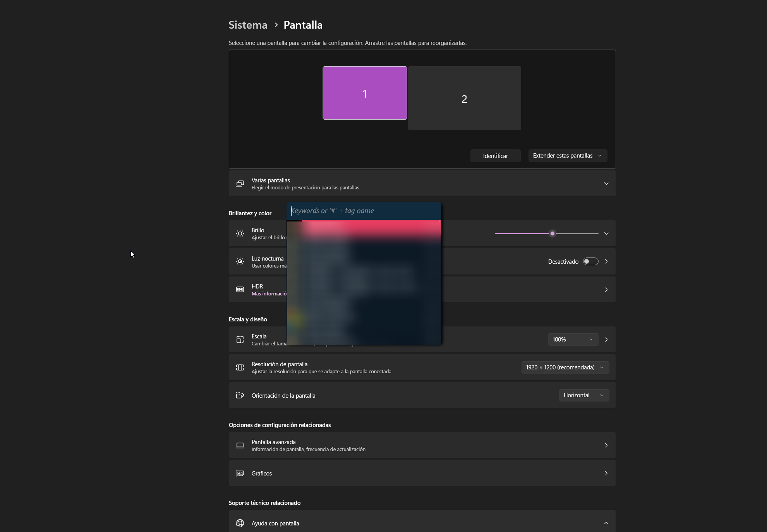Screen dimensions: 767x532
Task: Open the Extender estas pantallas dropdown
Action: [x=567, y=156]
